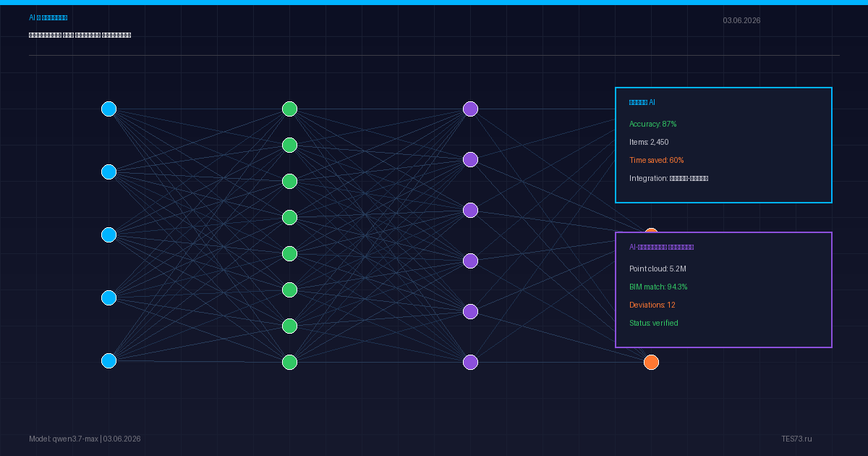The image size is (868, 456).
Task: Click the fifth green node from top
Action: [x=289, y=253]
